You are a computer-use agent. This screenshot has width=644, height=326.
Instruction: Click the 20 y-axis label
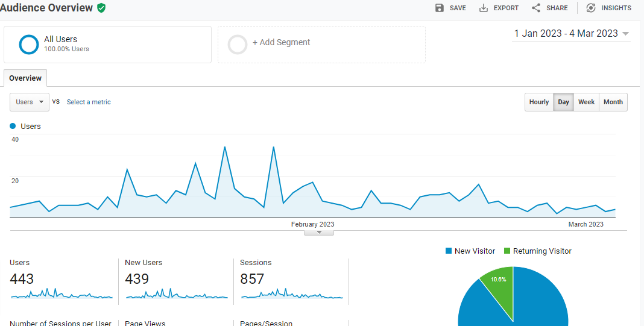click(15, 181)
